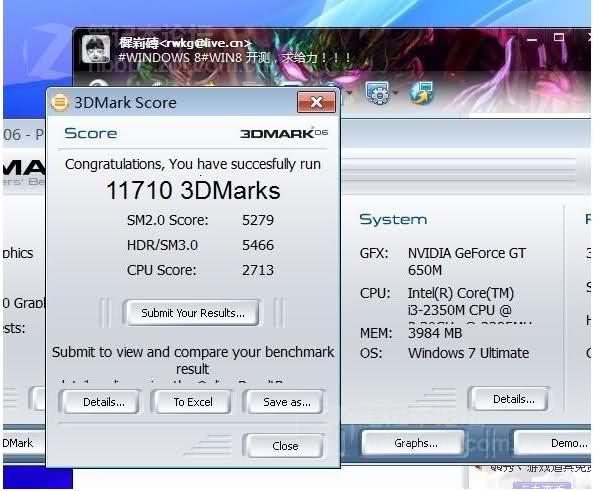Click the yellow 3DMark Score title bar icon
The width and height of the screenshot is (593, 491).
(x=59, y=103)
